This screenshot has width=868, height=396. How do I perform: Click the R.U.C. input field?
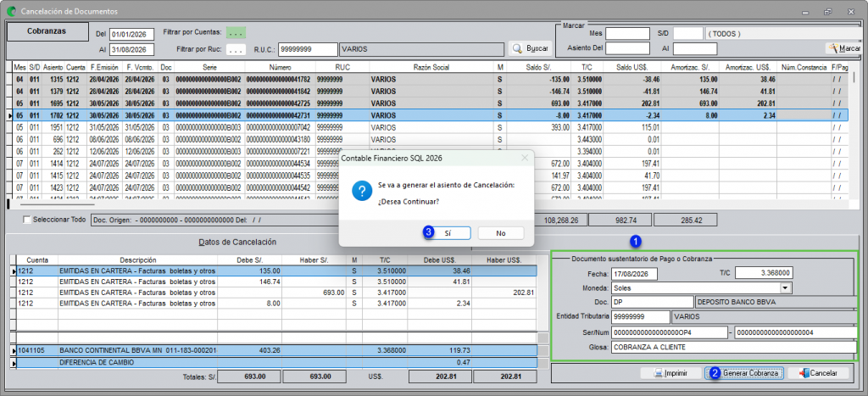point(308,48)
